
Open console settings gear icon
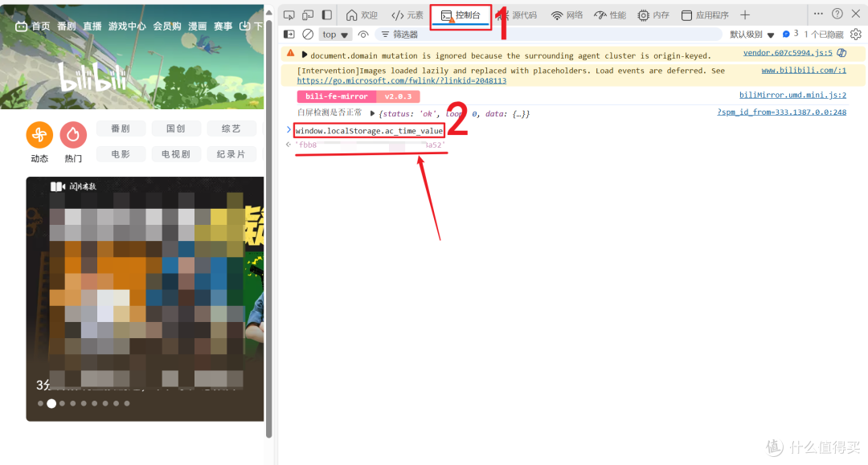click(856, 35)
